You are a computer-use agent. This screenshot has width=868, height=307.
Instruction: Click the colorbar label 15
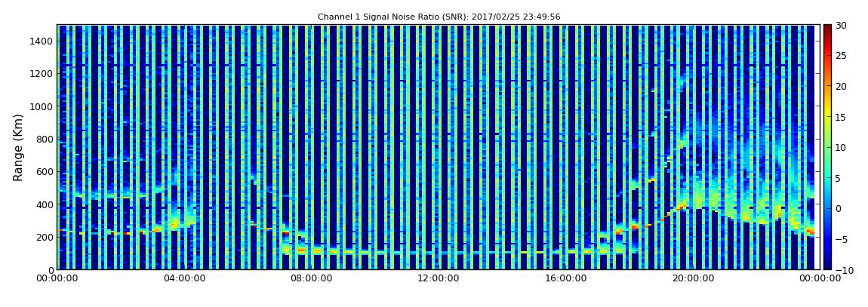click(842, 117)
